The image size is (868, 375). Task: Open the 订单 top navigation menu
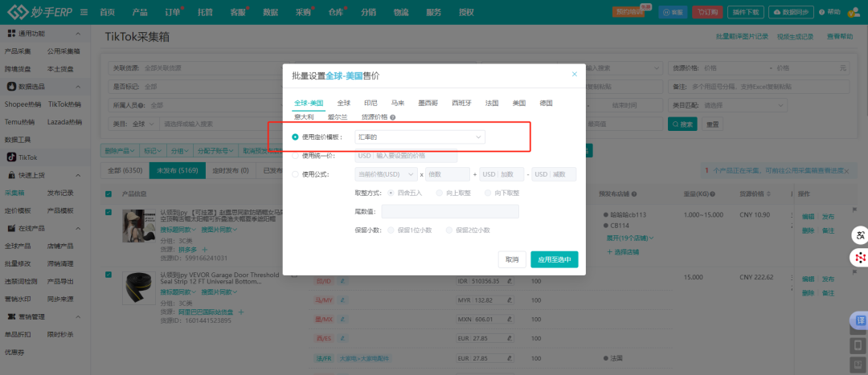172,12
